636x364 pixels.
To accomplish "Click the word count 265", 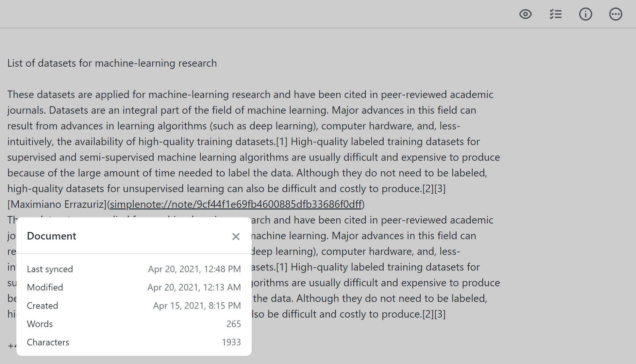I will pos(234,324).
